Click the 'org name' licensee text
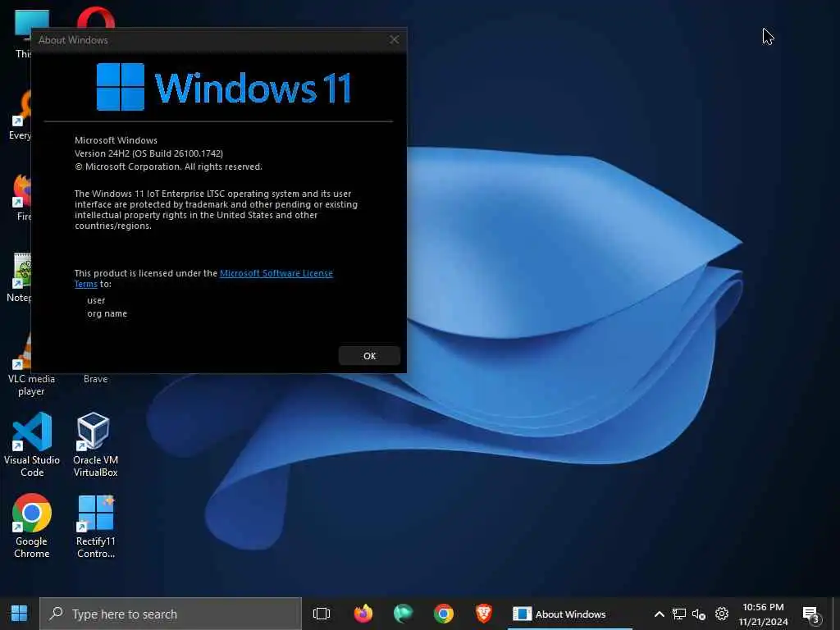Image resolution: width=840 pixels, height=630 pixels. [107, 313]
